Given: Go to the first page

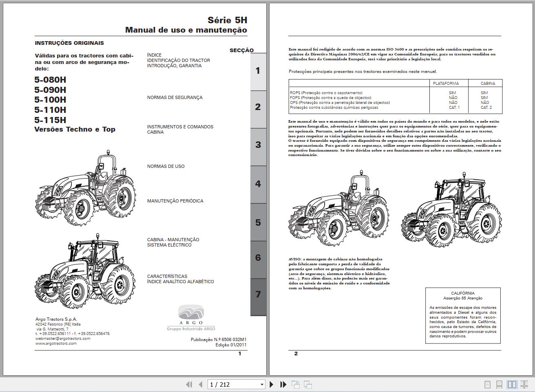Looking at the screenshot, I should [x=189, y=384].
